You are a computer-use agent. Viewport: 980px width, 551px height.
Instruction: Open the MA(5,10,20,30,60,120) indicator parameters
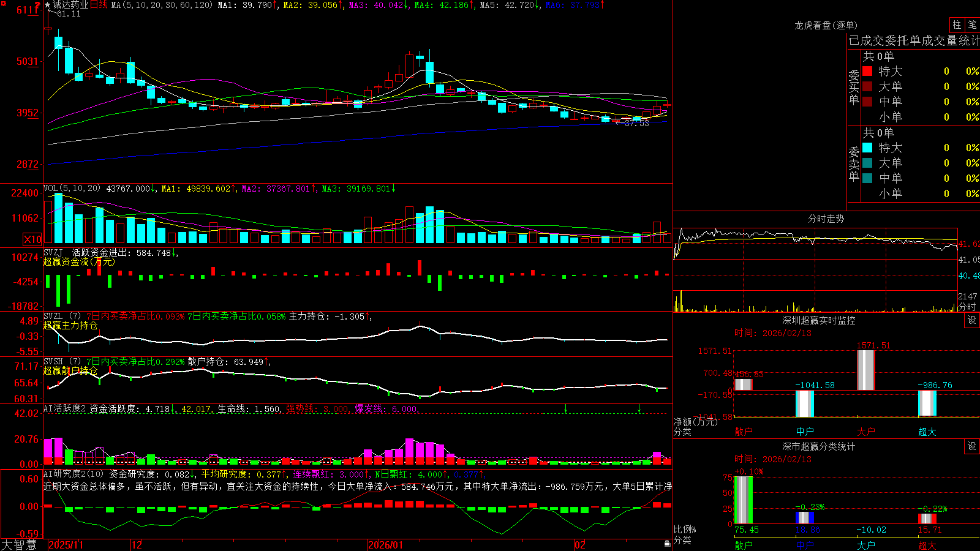coord(162,5)
